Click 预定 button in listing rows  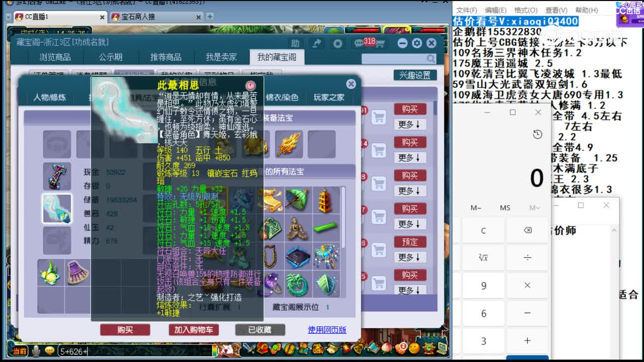(x=410, y=242)
